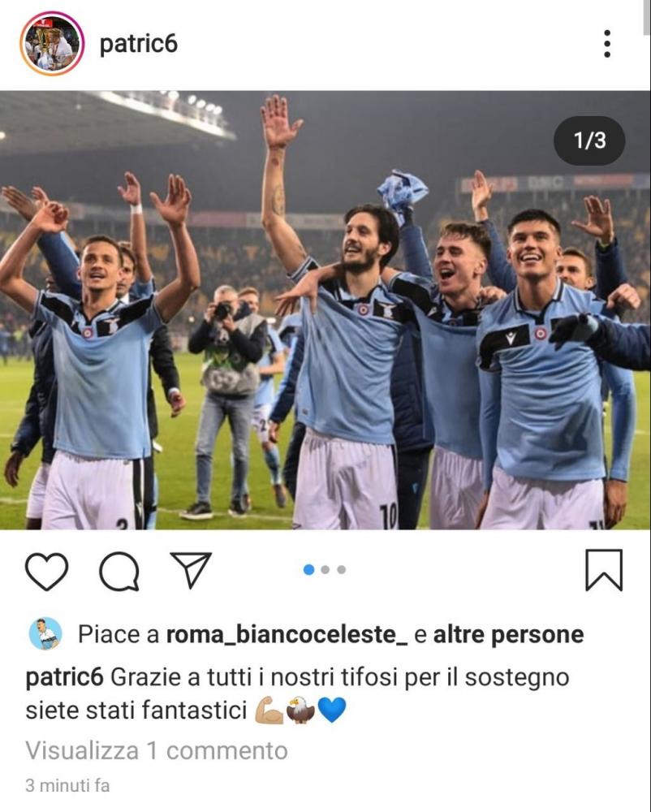Jump to the third carousel dot
This screenshot has height=812, width=651.
coord(341,570)
